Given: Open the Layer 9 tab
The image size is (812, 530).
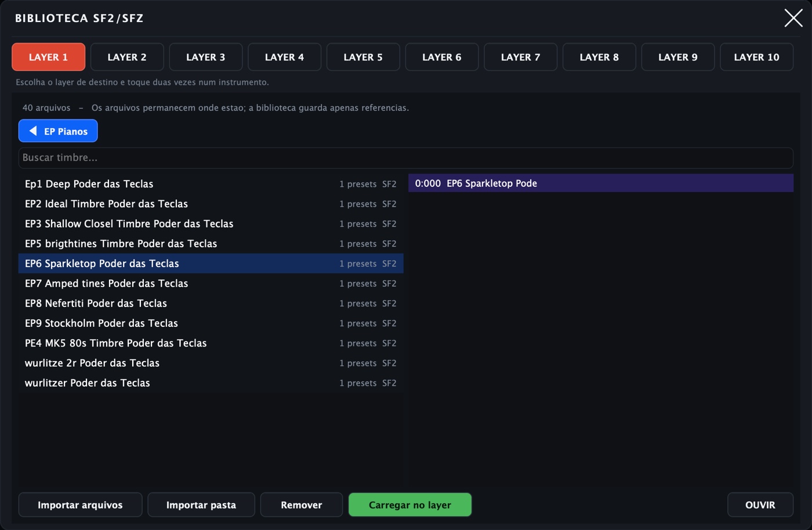Looking at the screenshot, I should tap(678, 57).
